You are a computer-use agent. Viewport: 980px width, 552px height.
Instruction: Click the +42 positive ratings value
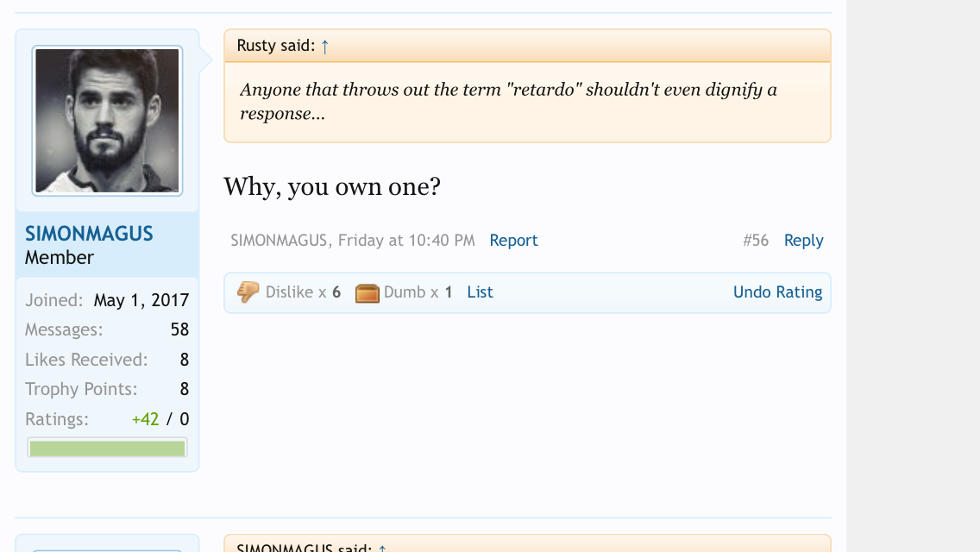pyautogui.click(x=145, y=419)
